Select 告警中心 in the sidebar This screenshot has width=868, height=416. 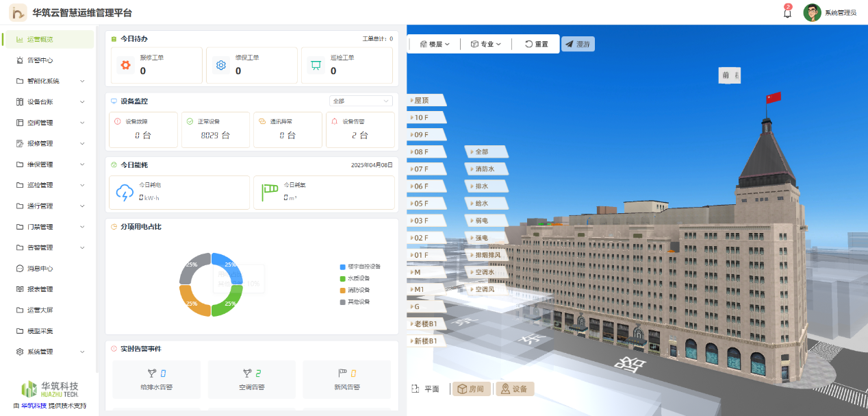click(x=40, y=60)
